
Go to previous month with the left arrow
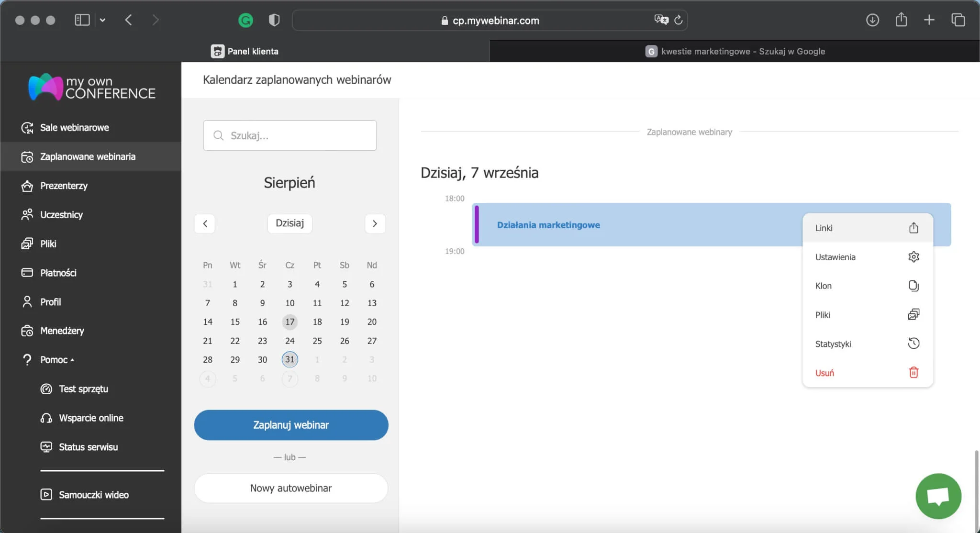(205, 223)
